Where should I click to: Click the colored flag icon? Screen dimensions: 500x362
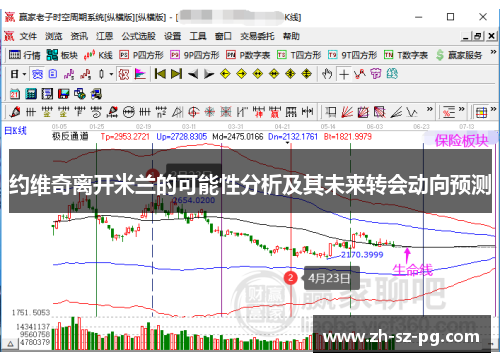coord(140,74)
